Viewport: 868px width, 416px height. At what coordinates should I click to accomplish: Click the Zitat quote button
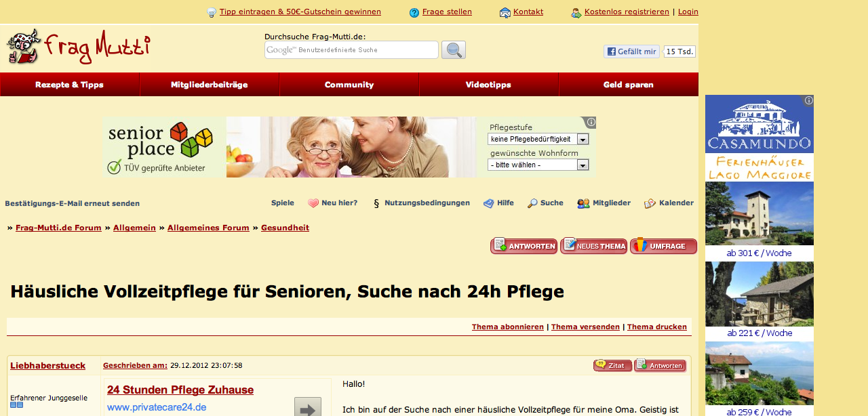(613, 366)
